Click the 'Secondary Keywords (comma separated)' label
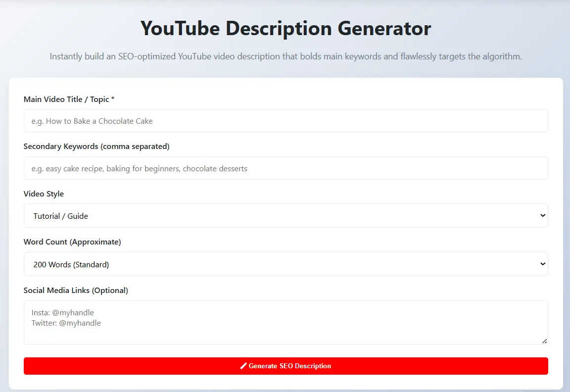 [96, 146]
